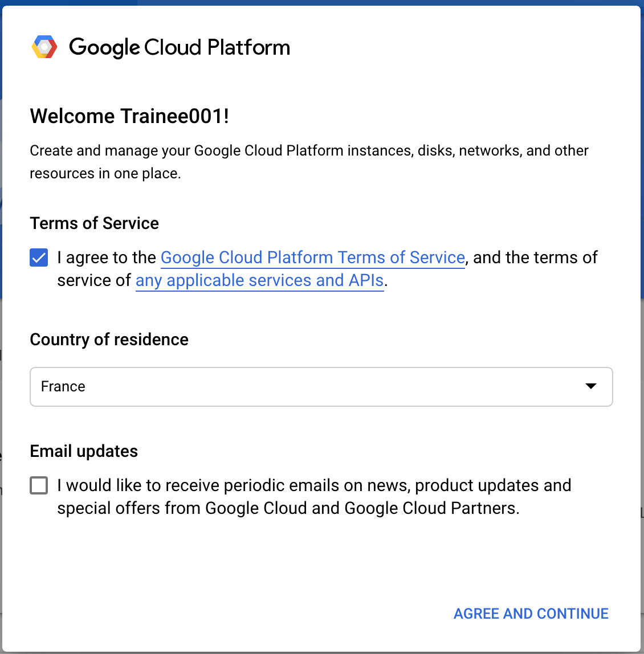Open the Google Cloud Platform Terms of Service link
This screenshot has width=644, height=654.
coord(313,257)
